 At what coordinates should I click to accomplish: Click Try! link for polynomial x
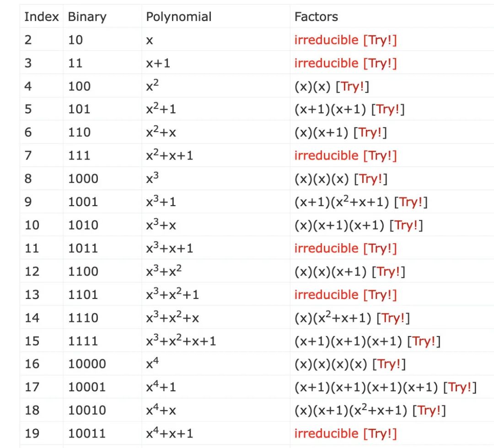tap(380, 40)
